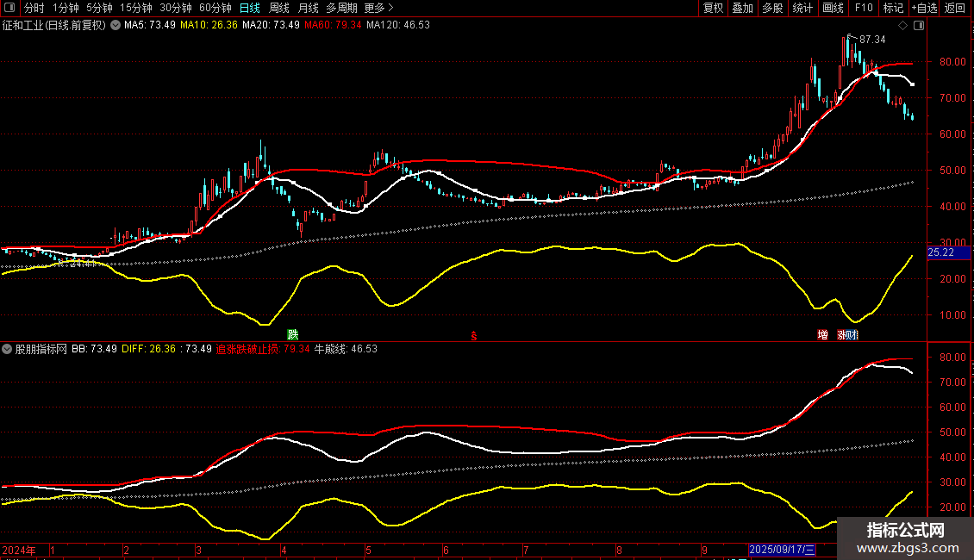Click month 9 on the time axis
974x560 pixels.
(x=704, y=550)
